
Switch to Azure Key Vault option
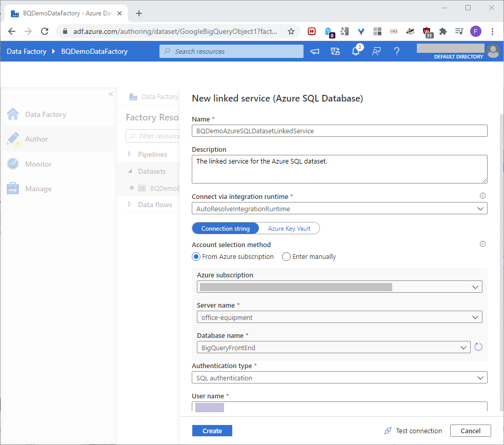(x=289, y=229)
